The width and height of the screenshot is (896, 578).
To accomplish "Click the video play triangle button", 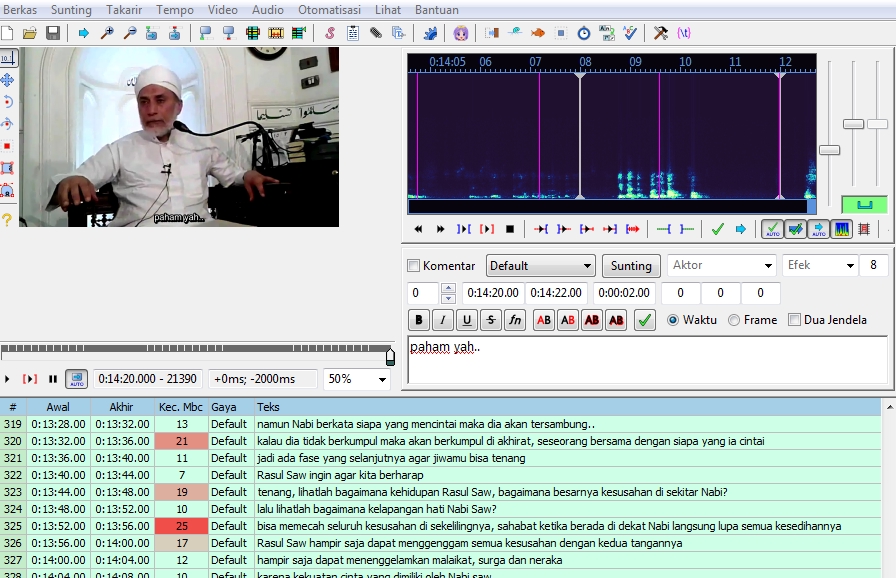I will 7,379.
